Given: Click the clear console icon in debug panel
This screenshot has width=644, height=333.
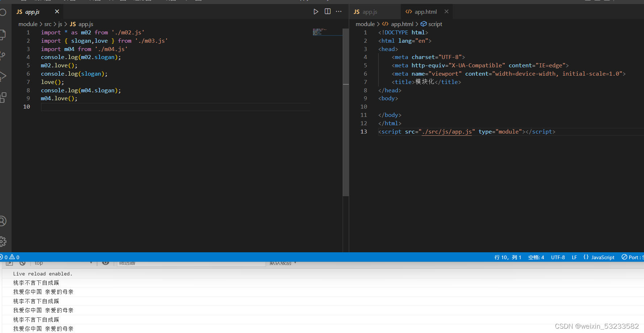Looking at the screenshot, I should [22, 263].
